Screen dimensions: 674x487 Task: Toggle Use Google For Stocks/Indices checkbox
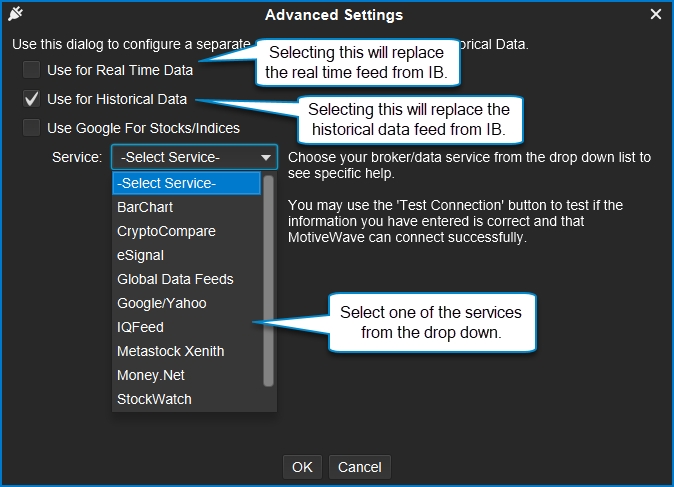pyautogui.click(x=31, y=128)
